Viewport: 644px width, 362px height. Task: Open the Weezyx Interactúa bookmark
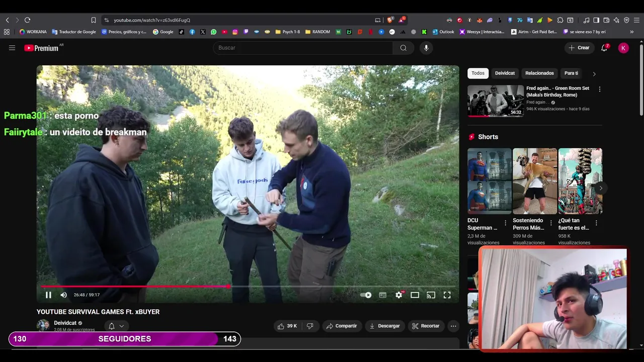point(481,32)
